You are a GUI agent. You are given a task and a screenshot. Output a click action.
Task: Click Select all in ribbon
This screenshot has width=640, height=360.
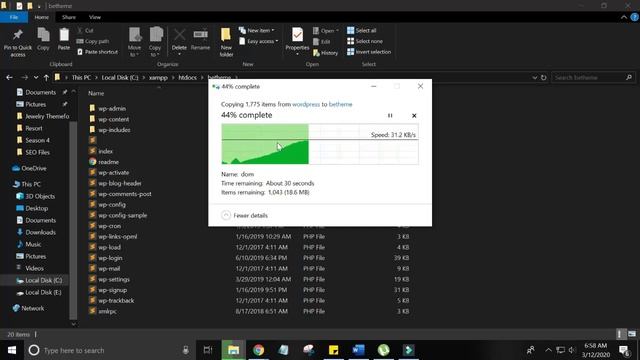tap(362, 31)
